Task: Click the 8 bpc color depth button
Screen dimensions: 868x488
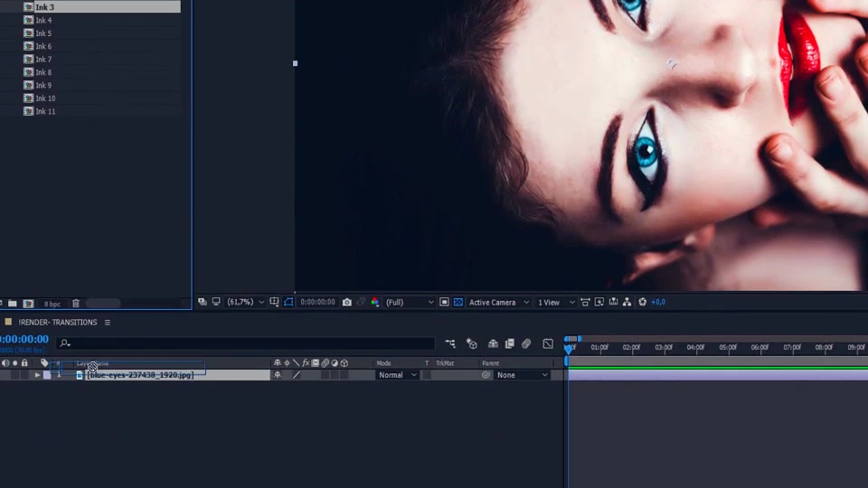Action: click(52, 304)
